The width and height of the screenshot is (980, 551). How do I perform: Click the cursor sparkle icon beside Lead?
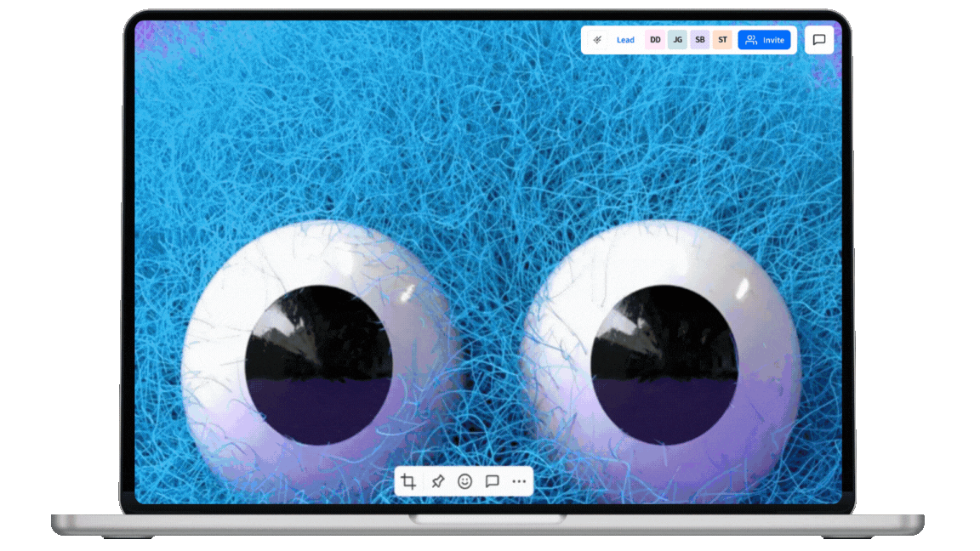pyautogui.click(x=597, y=40)
